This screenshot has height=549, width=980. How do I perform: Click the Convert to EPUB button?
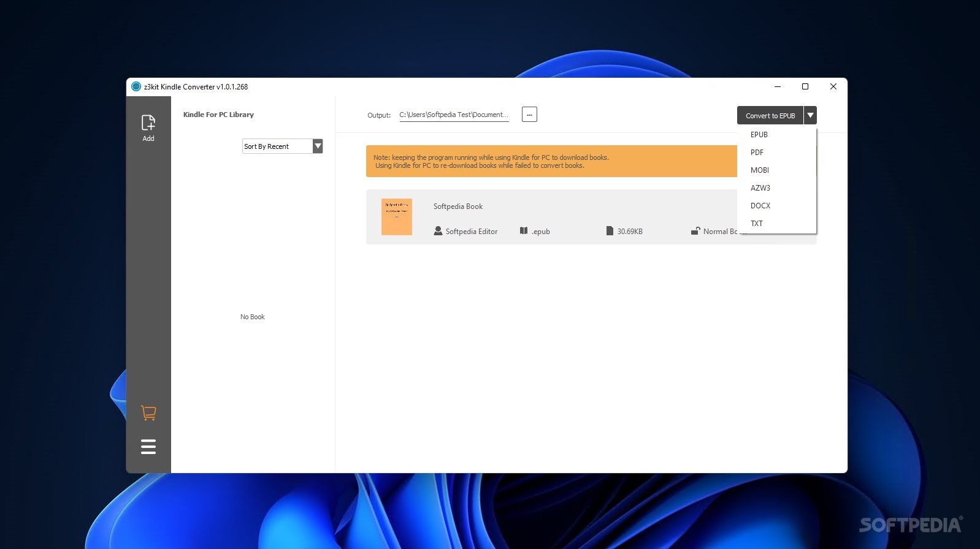[x=770, y=115]
